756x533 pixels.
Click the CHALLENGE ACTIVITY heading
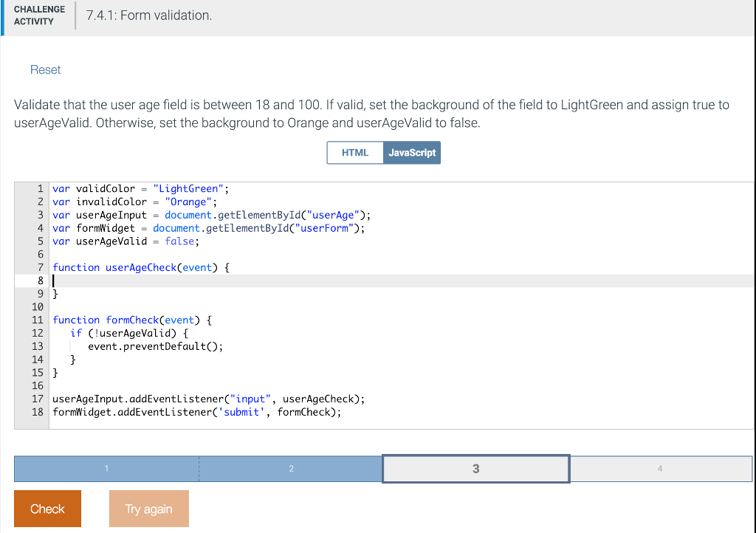(38, 18)
